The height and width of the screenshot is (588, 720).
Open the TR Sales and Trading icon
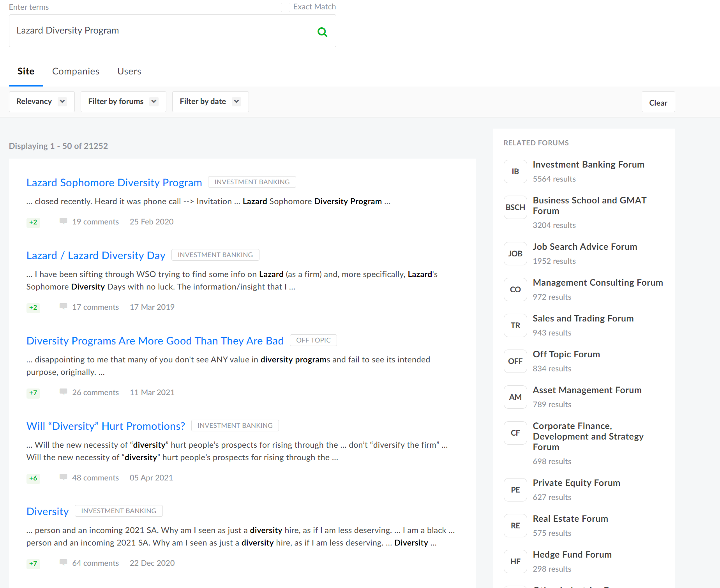[x=515, y=325]
